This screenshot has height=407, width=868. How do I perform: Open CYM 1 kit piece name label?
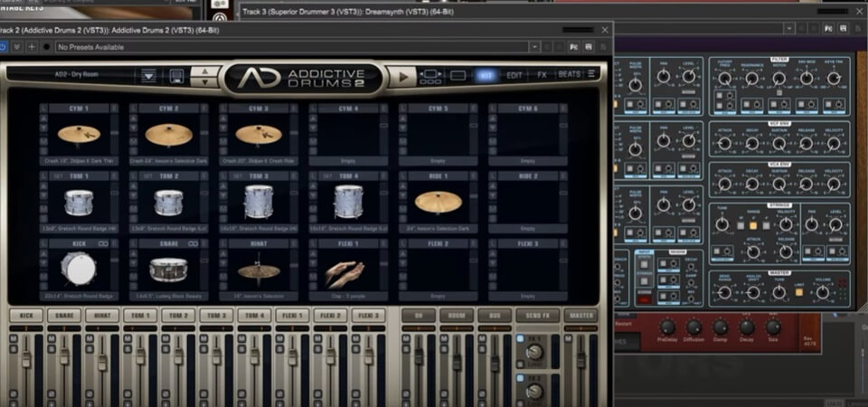click(x=79, y=161)
